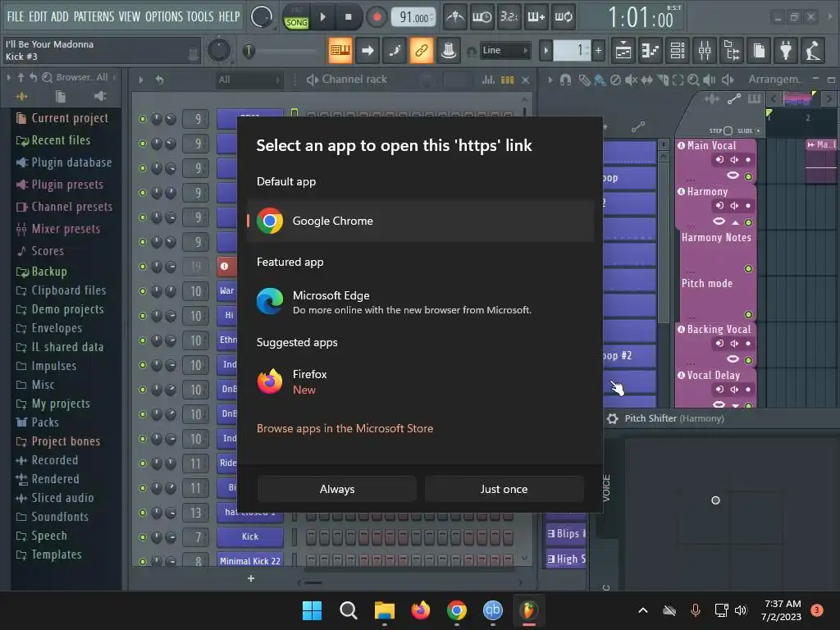
Task: Switch PAT/SONG mode toggle
Action: click(x=296, y=17)
